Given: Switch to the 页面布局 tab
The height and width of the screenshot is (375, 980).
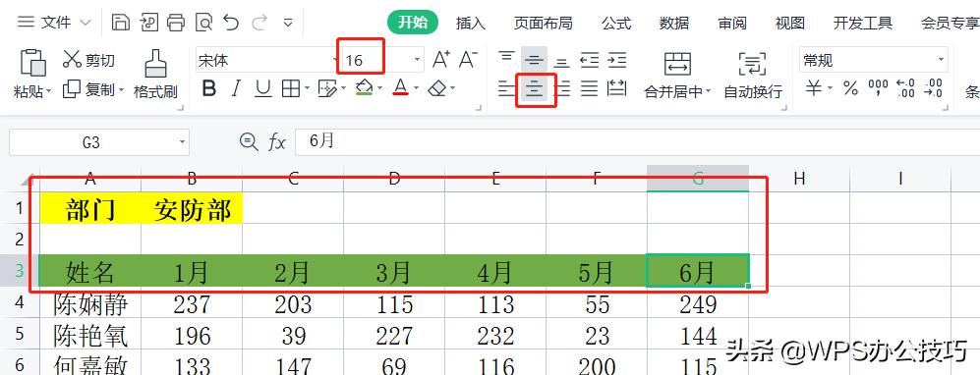Looking at the screenshot, I should [544, 24].
